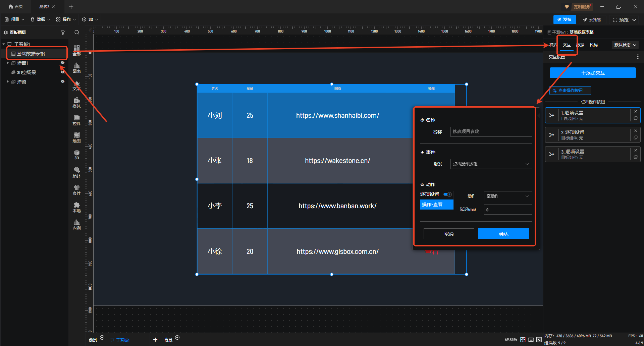The image size is (644, 346).
Task: Delete the first 逐项设置 interaction entry
Action: coord(636,112)
